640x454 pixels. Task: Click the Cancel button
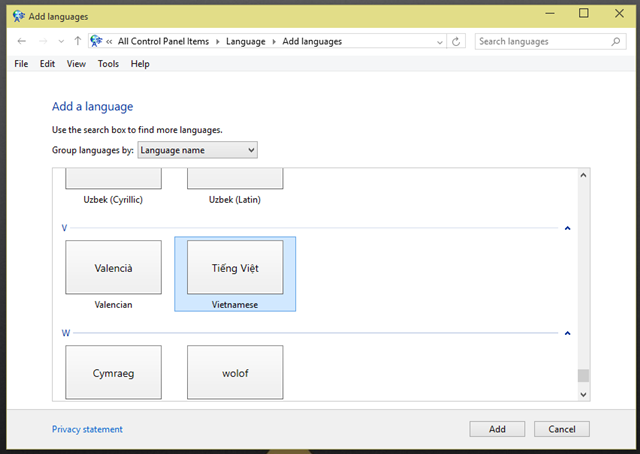[x=562, y=429]
